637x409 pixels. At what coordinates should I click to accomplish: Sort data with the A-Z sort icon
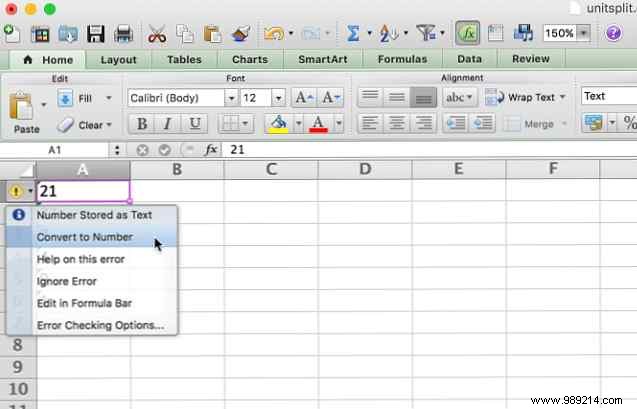coord(388,33)
